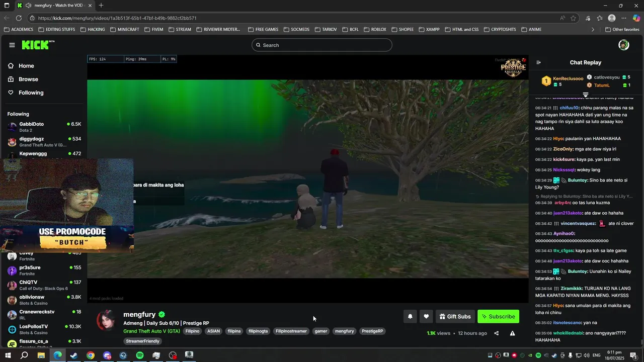
Task: Open the FIVEM bookmarks folder
Action: [x=153, y=30]
